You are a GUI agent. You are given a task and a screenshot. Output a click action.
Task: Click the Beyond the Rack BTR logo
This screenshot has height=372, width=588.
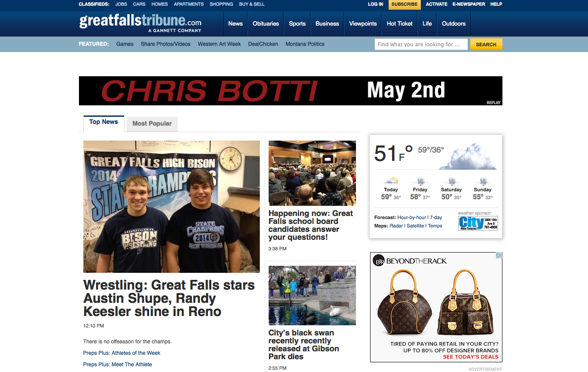(379, 261)
